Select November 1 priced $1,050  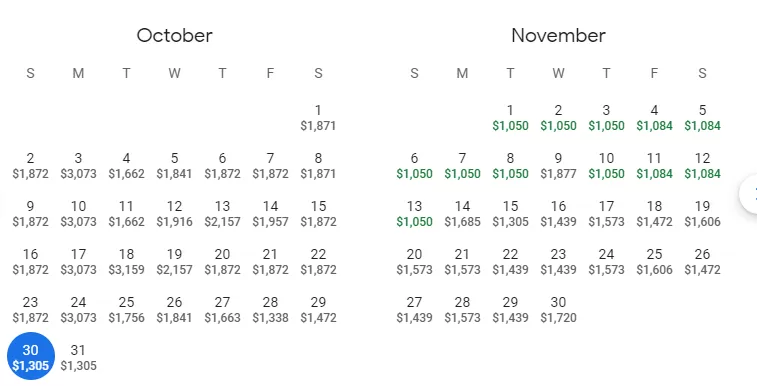510,117
